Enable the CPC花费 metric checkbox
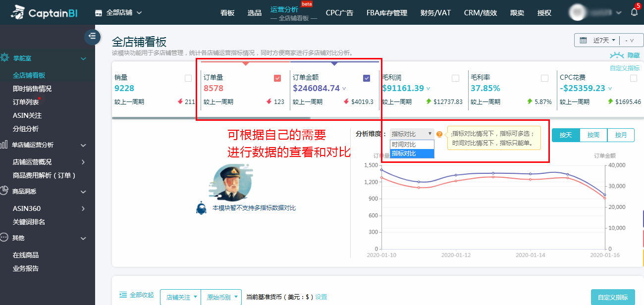 634,78
